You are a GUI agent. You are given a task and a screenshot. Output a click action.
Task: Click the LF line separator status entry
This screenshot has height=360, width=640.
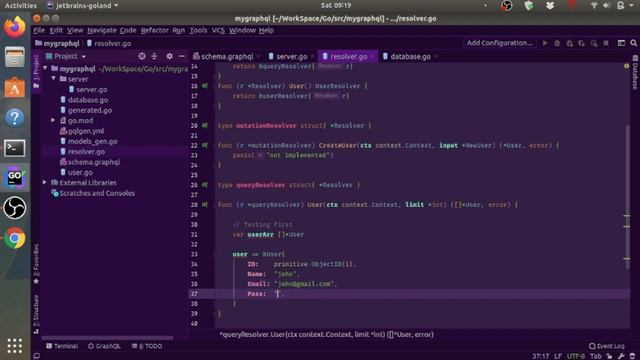[558, 356]
